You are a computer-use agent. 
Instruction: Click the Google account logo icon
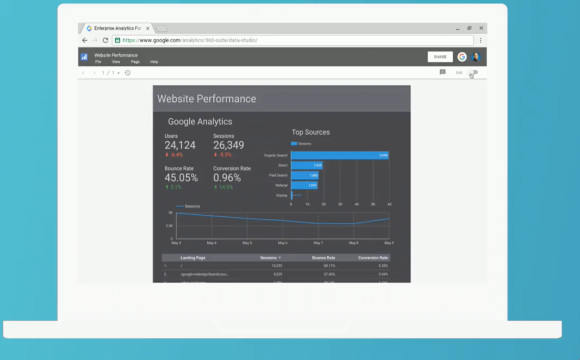click(x=462, y=57)
